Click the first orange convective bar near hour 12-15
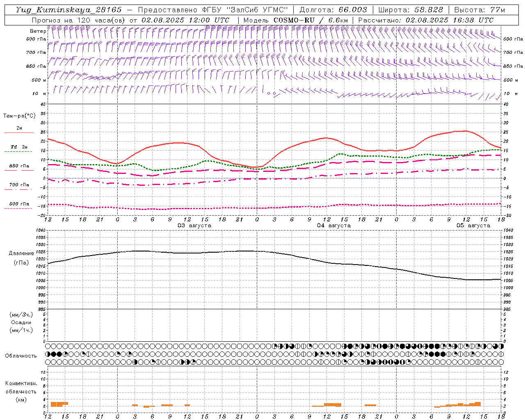Screen dimensions: 525x420 click(59, 404)
